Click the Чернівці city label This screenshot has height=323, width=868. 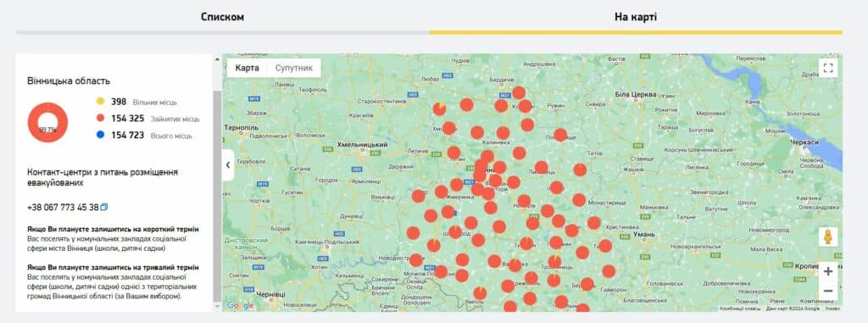tap(271, 294)
